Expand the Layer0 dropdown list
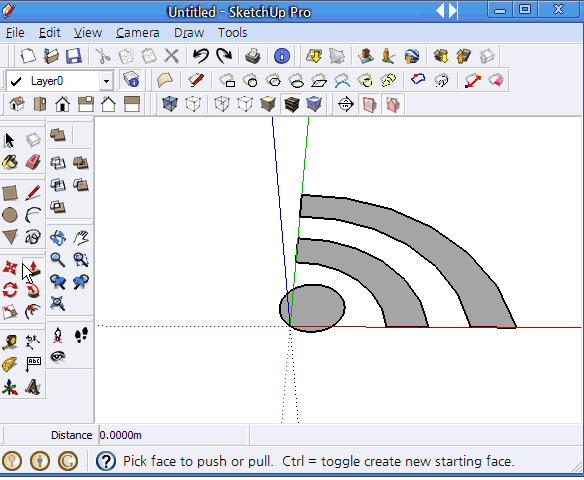This screenshot has width=584, height=480. 107,81
